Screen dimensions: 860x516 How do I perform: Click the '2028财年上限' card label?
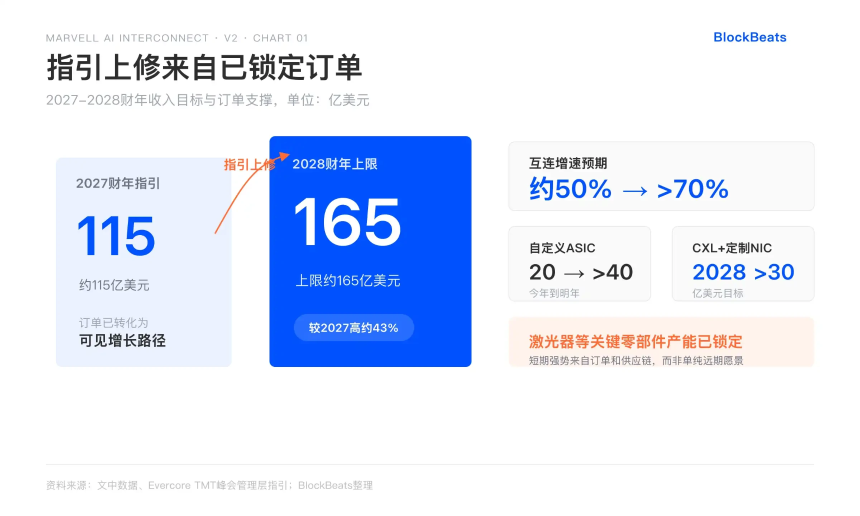pyautogui.click(x=335, y=164)
